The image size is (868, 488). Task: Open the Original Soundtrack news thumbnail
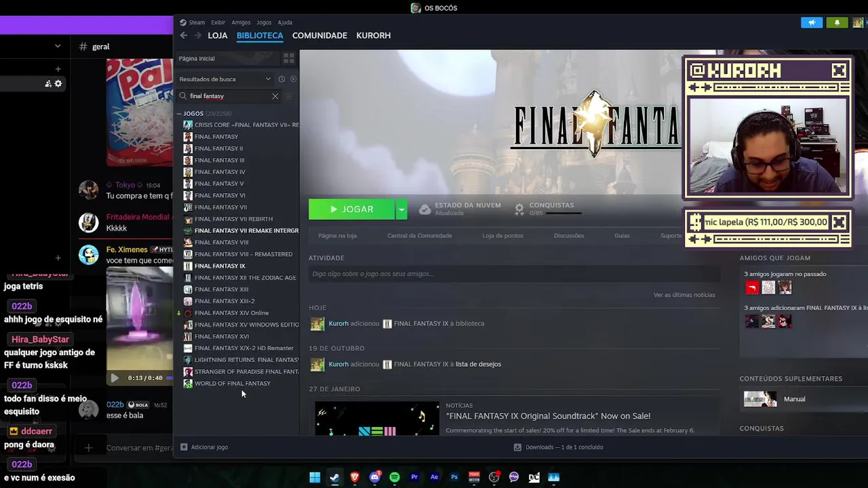[376, 419]
